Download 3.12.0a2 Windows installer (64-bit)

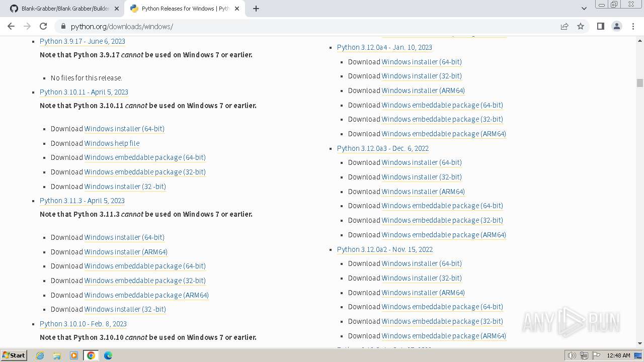click(422, 263)
